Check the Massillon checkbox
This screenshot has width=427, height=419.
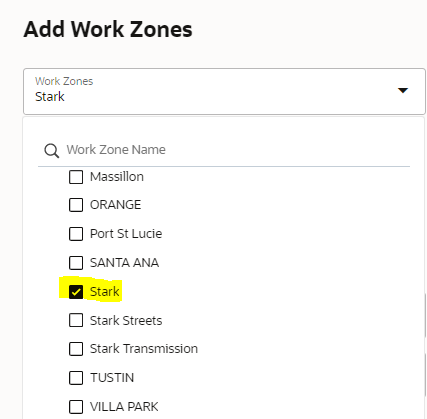click(76, 177)
